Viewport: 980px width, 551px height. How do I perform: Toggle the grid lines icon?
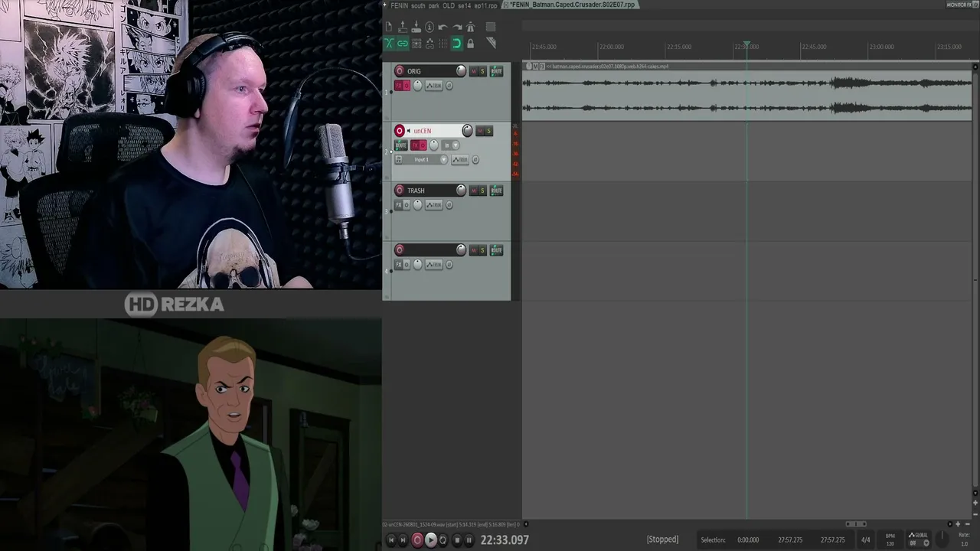point(443,44)
